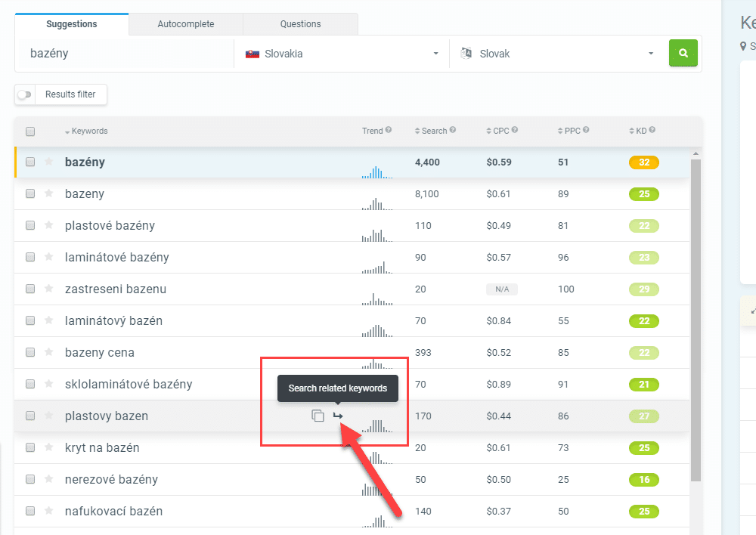Click search volume 393 for bazeny cena
The height and width of the screenshot is (535, 756).
tap(423, 353)
